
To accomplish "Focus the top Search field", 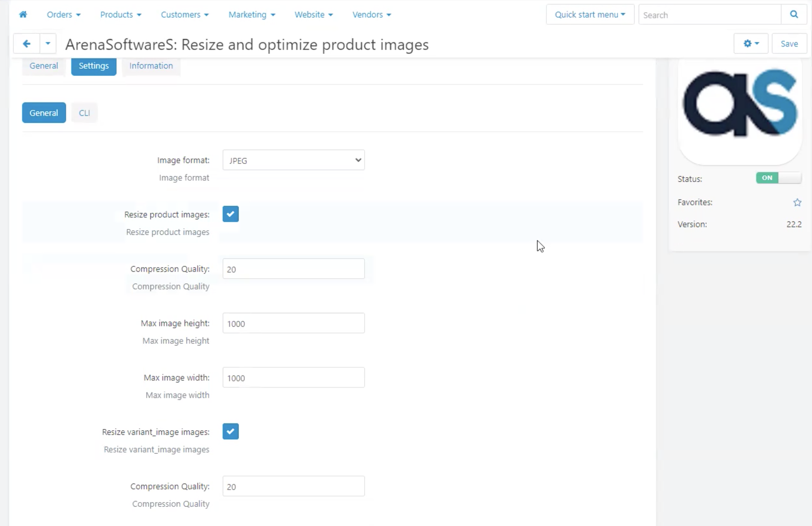I will 710,15.
